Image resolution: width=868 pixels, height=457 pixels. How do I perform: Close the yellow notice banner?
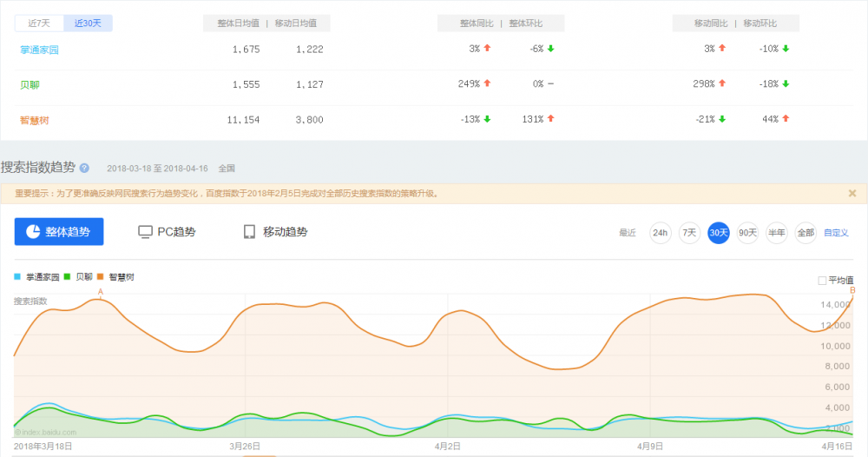pos(852,193)
